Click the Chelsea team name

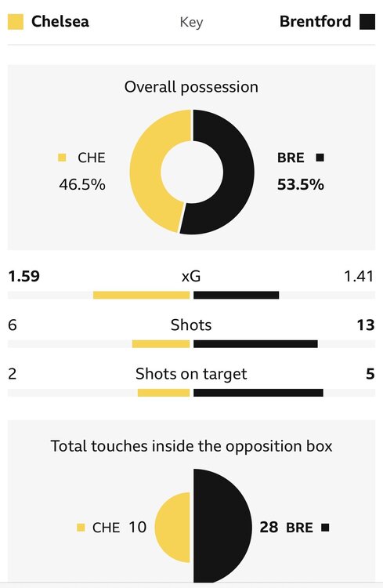click(x=60, y=21)
